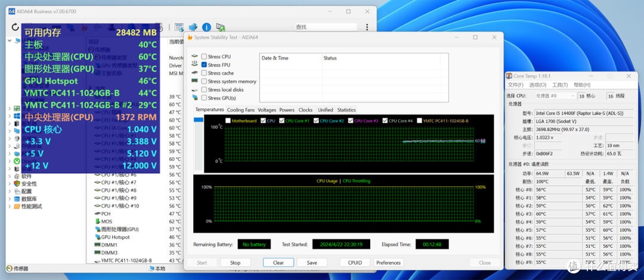Click the blue cube icon in AIDA64 toolbar
644x280 pixels.
click(x=193, y=27)
